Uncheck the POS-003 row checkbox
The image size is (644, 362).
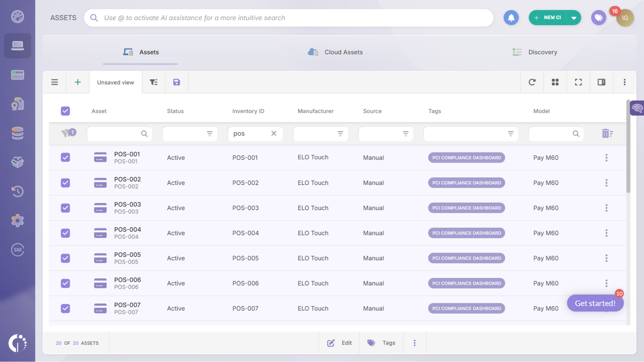tap(65, 208)
